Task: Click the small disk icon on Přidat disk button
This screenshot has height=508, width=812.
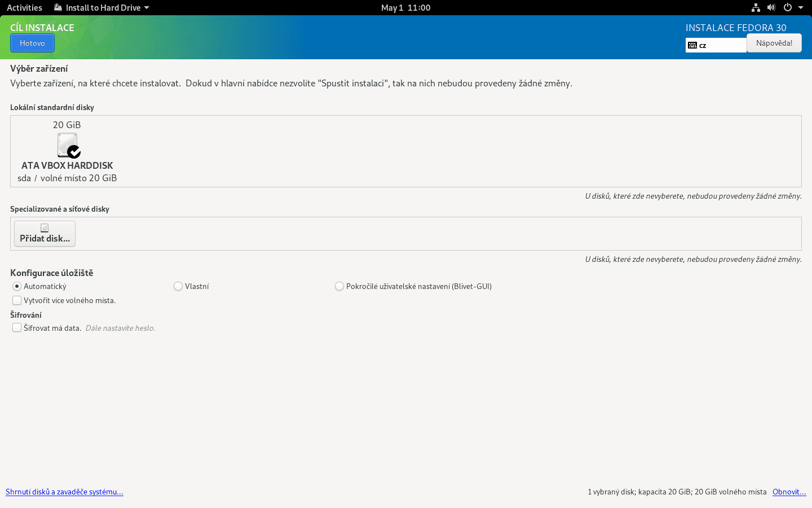Action: click(x=45, y=228)
